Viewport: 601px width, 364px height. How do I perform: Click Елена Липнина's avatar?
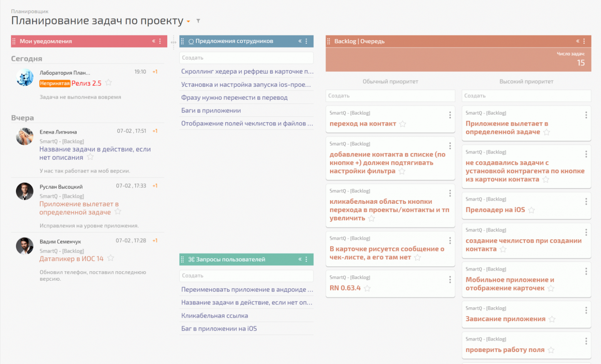coord(25,137)
